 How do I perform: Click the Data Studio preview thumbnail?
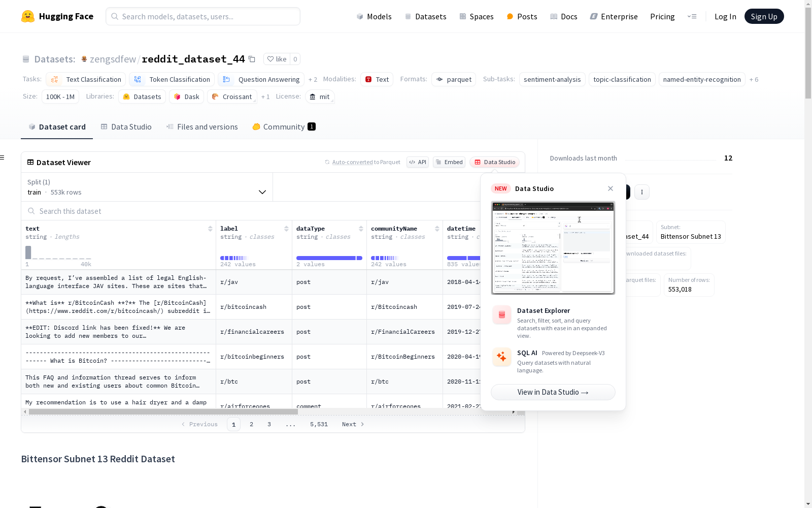(x=553, y=248)
